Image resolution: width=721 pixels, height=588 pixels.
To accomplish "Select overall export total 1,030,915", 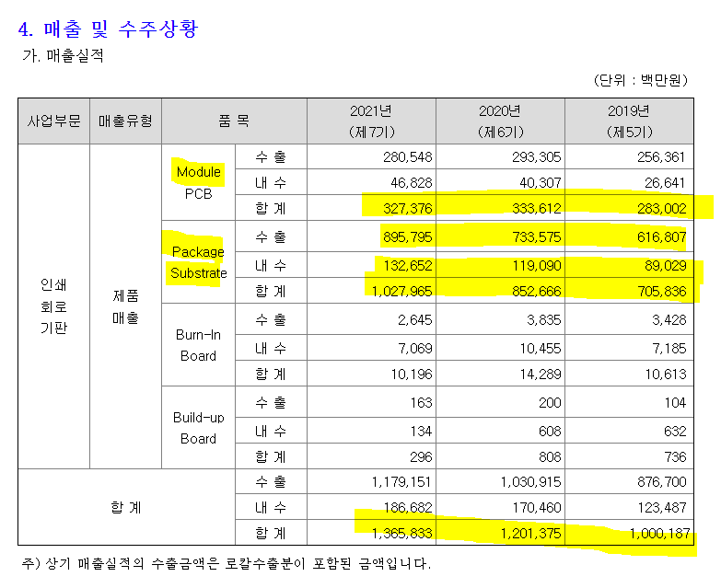I will click(x=530, y=481).
